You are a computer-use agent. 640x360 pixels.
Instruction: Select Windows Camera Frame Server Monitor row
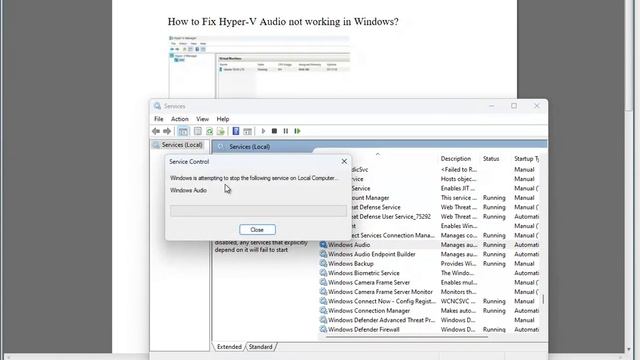click(x=429, y=291)
